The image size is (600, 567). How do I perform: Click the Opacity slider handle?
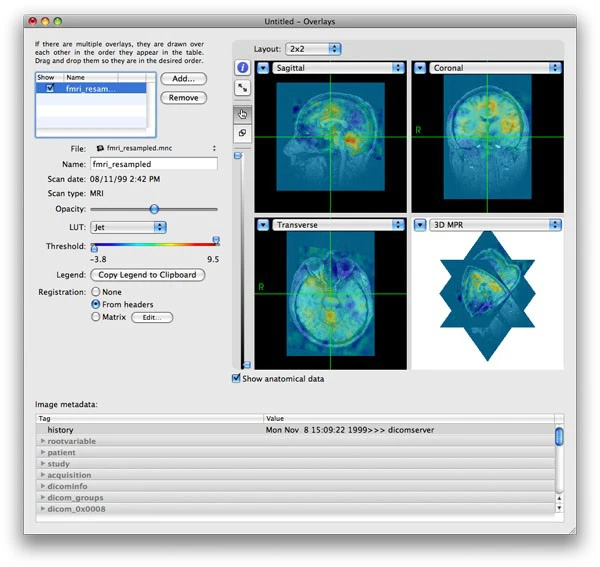tap(153, 209)
